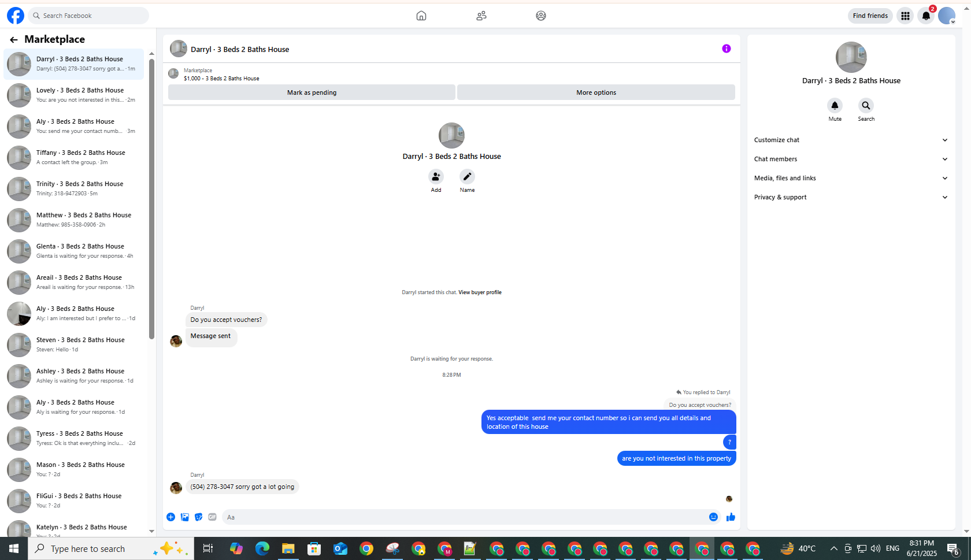The height and width of the screenshot is (560, 971).
Task: Go back using the Marketplace arrow
Action: coord(14,39)
